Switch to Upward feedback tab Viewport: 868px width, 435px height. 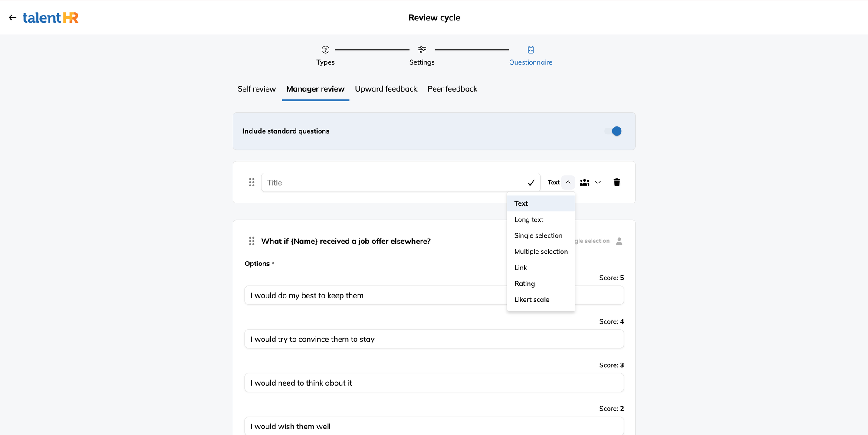[x=386, y=89]
